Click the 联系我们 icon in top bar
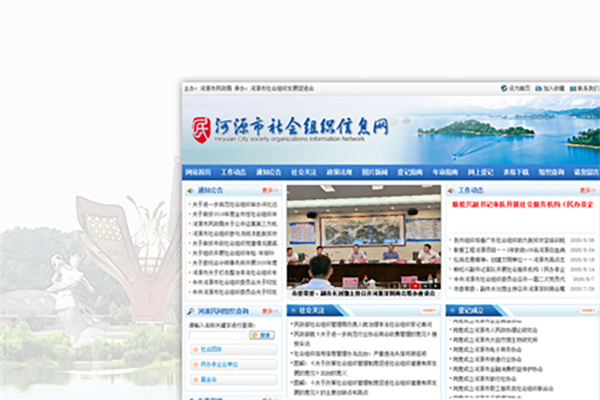The width and height of the screenshot is (600, 400). tap(570, 88)
